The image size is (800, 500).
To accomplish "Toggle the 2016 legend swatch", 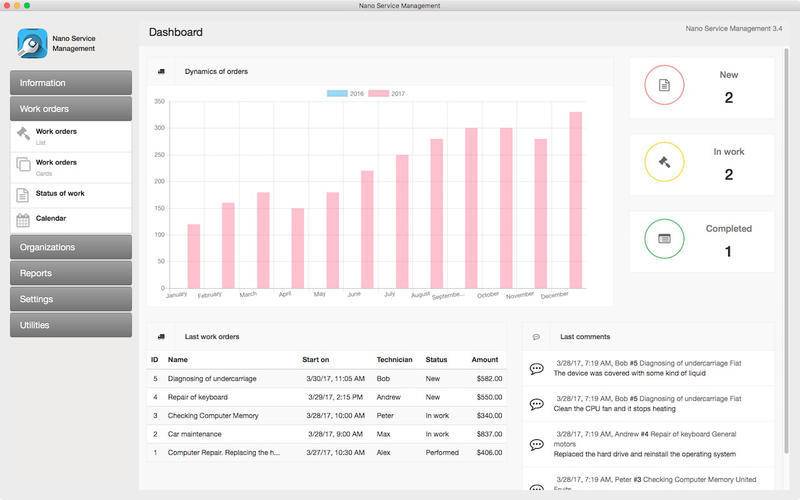I will click(337, 93).
